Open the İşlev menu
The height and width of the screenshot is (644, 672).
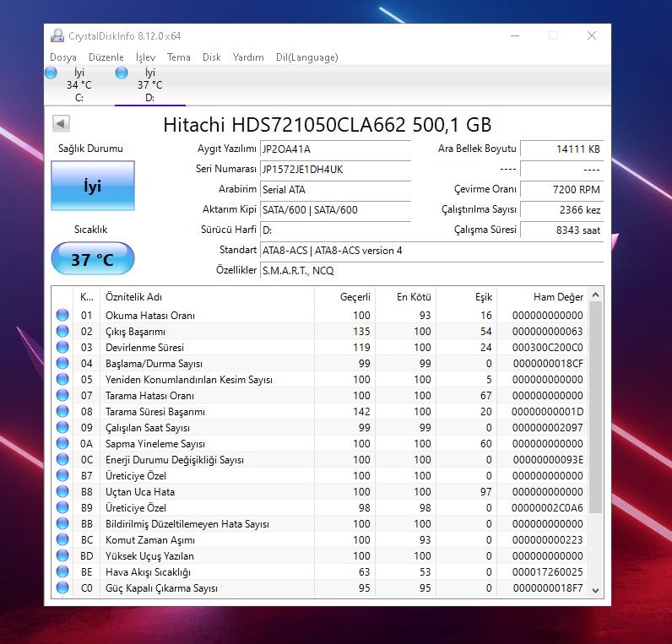[x=145, y=57]
